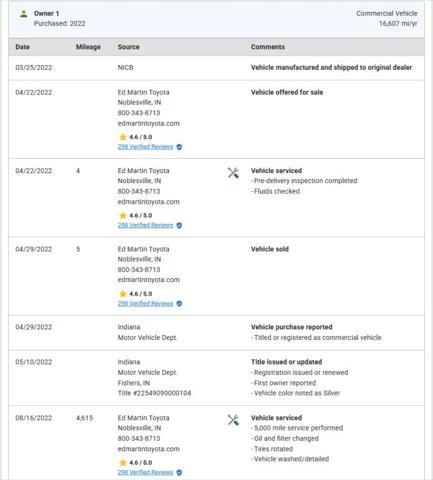Click wrench icon beside 5,000 mile service
The height and width of the screenshot is (480, 433).
(233, 420)
